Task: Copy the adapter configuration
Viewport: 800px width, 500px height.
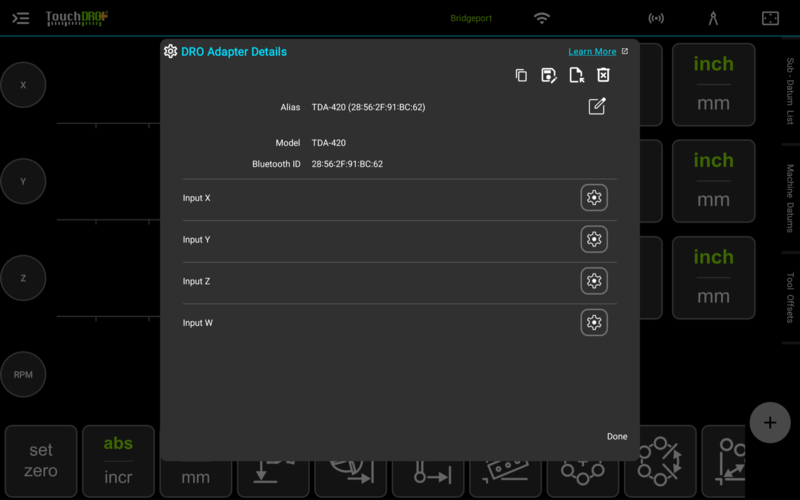Action: pos(521,75)
